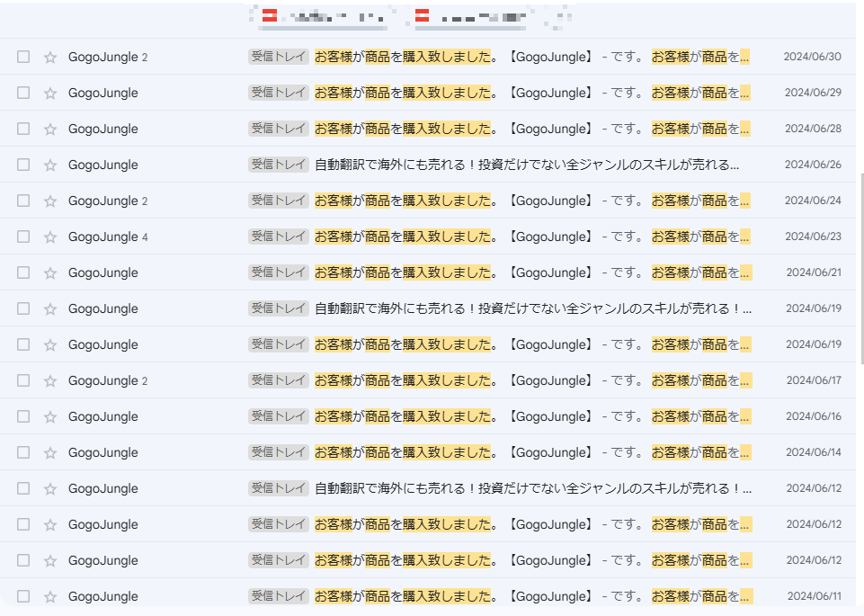Screen dimensions: 864x616
Task: Star the email dated 2024/06/11
Action: click(50, 596)
